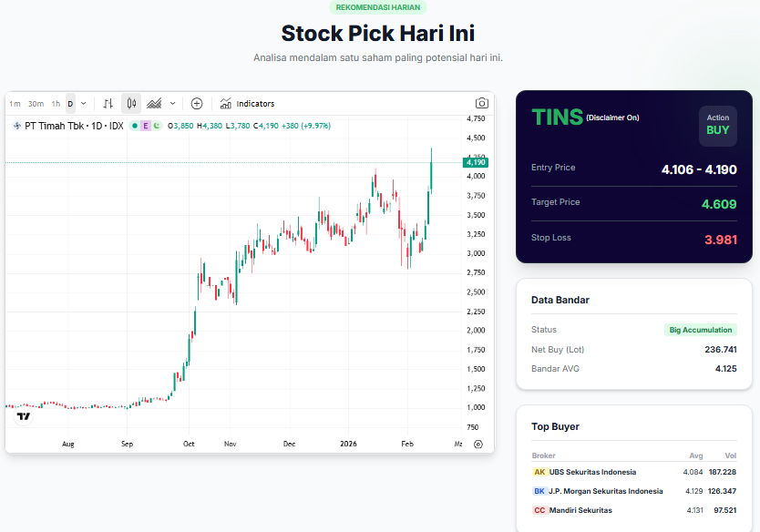Viewport: 760px width, 532px height.
Task: Open chart settings gear near time axis
Action: [x=478, y=445]
